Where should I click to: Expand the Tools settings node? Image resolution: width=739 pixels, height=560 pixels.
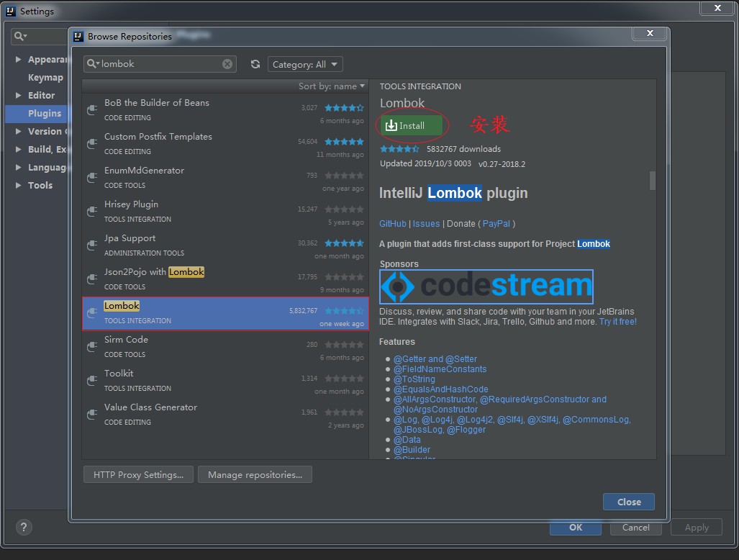[x=19, y=185]
